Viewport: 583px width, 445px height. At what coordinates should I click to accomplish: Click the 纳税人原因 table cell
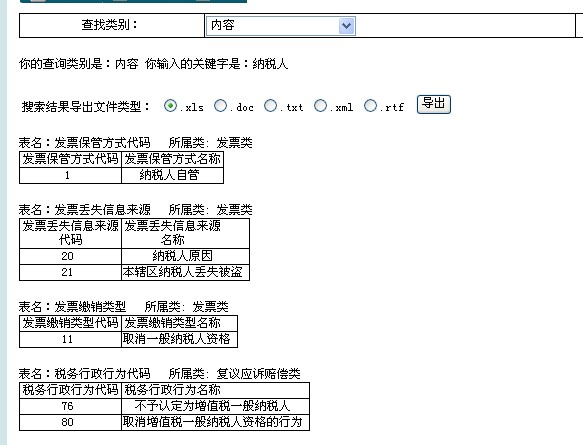[185, 256]
